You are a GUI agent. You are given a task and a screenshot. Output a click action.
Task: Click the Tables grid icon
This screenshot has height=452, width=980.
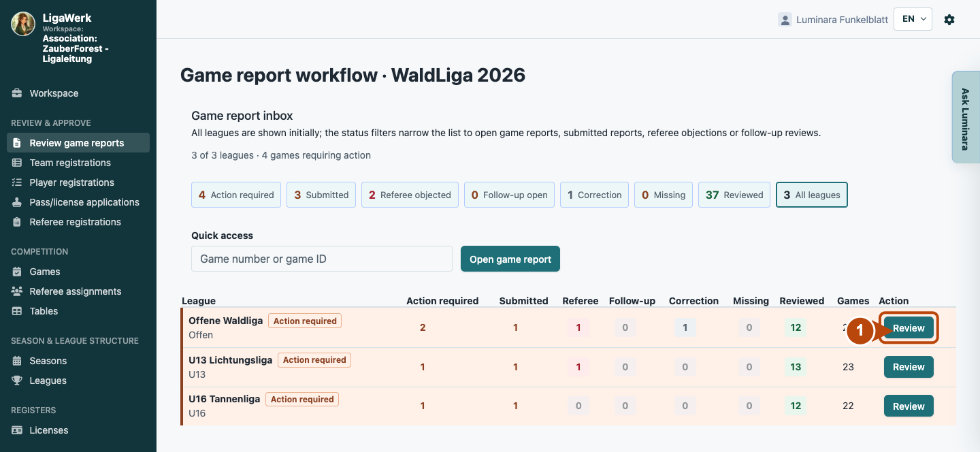click(17, 311)
